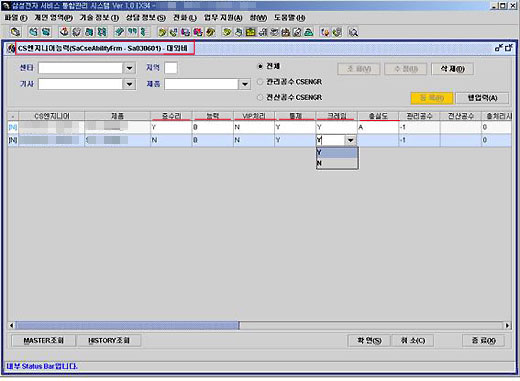Click the inner window maximize icon
This screenshot has width=520, height=381.
509,48
